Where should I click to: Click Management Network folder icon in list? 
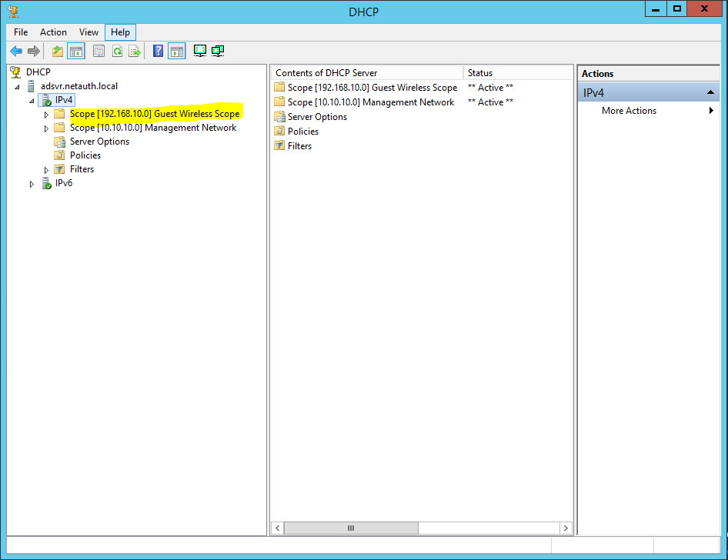coord(279,102)
